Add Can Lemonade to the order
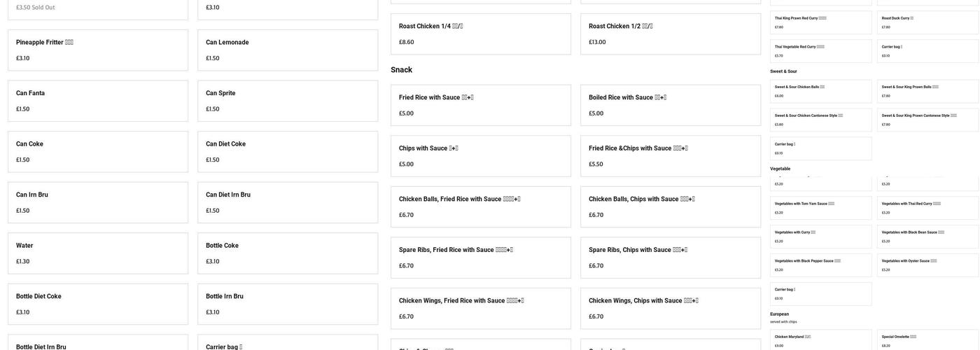The height and width of the screenshot is (350, 980). point(288,50)
